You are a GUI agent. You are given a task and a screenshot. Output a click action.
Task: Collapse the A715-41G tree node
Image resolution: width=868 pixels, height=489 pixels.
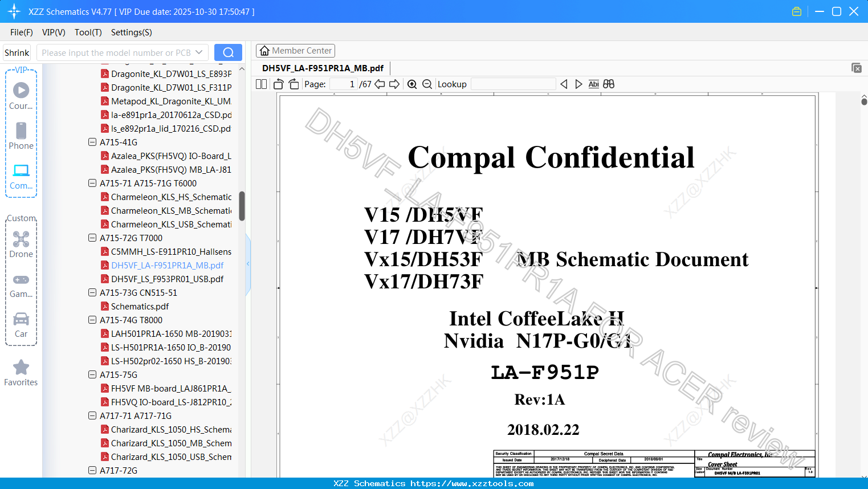click(92, 142)
